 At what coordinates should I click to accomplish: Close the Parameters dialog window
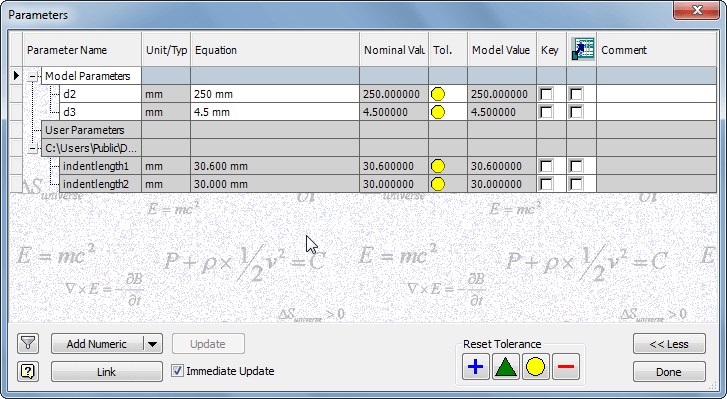click(x=697, y=10)
